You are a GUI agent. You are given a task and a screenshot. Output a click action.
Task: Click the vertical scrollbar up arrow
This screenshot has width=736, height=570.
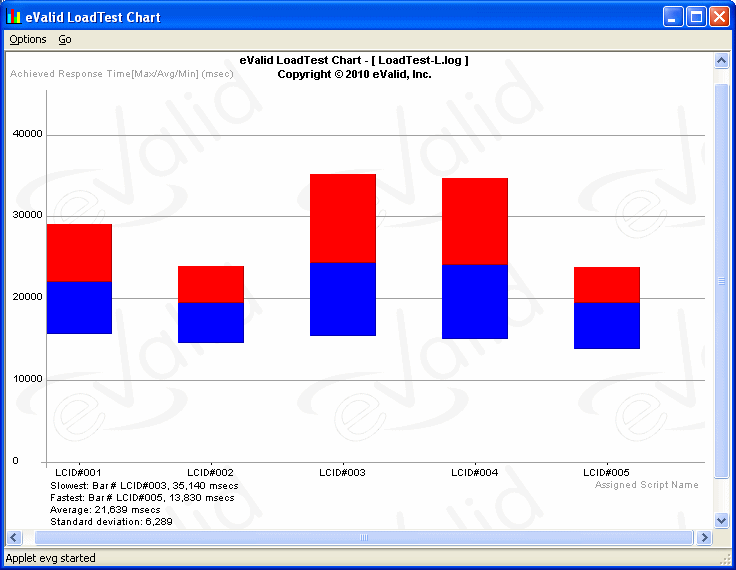tap(721, 61)
